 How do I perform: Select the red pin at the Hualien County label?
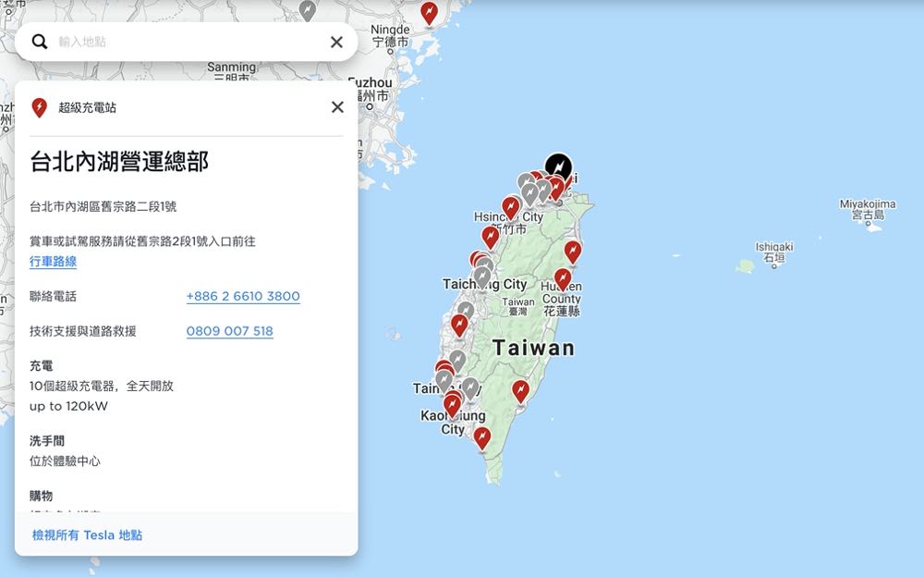pos(563,278)
